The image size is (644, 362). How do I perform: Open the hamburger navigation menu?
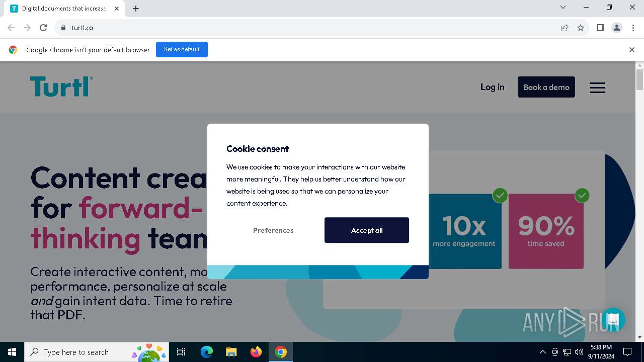click(x=597, y=87)
